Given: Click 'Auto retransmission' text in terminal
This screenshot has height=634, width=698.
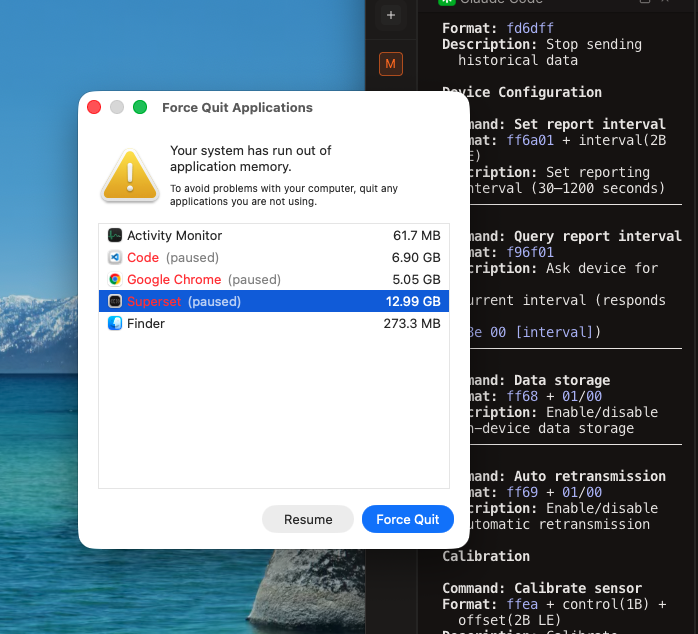Looking at the screenshot, I should (x=590, y=476).
